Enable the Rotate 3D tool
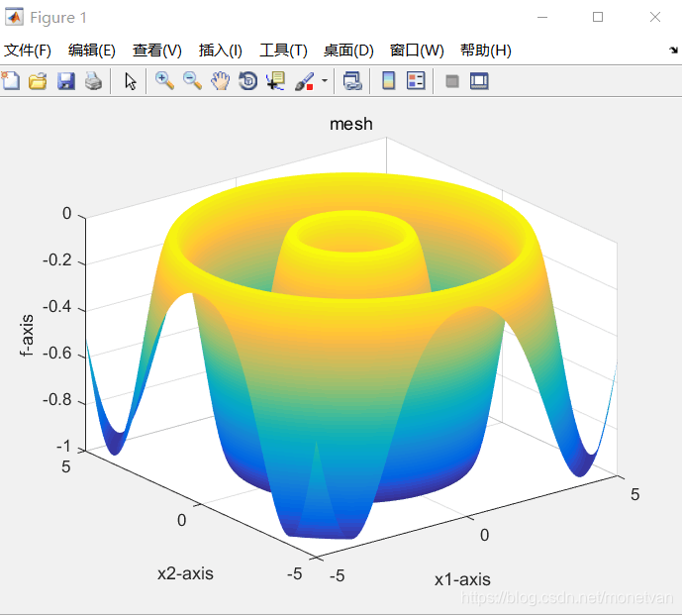Image resolution: width=682 pixels, height=616 pixels. tap(247, 81)
